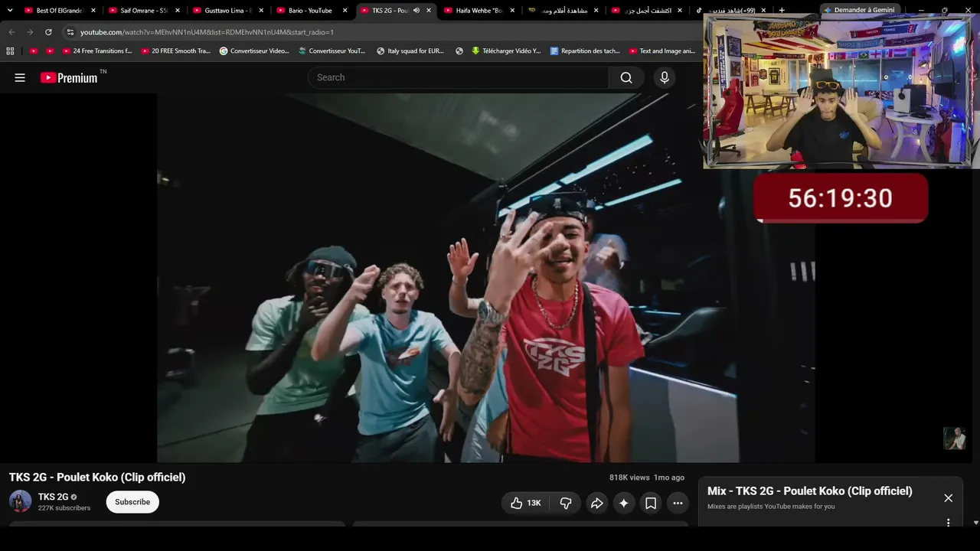Open the 20 FREE Smooth Tra... bookmark
This screenshot has height=551, width=980.
176,51
